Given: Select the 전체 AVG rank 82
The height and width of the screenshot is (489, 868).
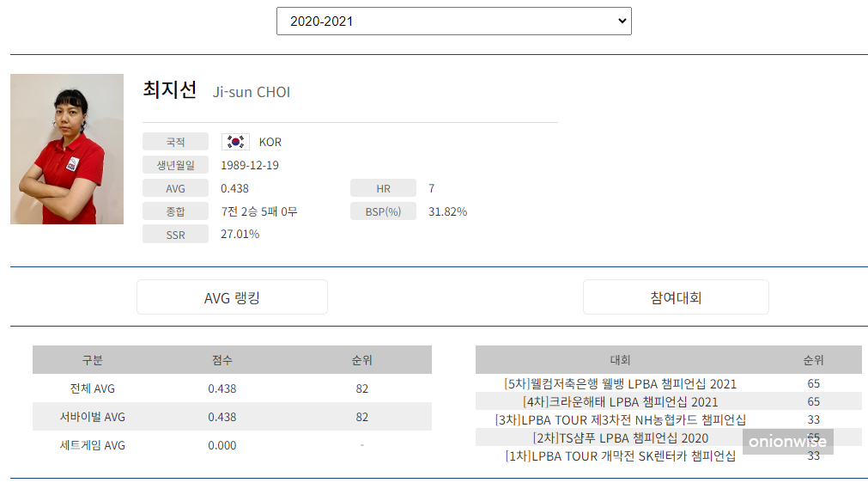Looking at the screenshot, I should pos(362,389).
